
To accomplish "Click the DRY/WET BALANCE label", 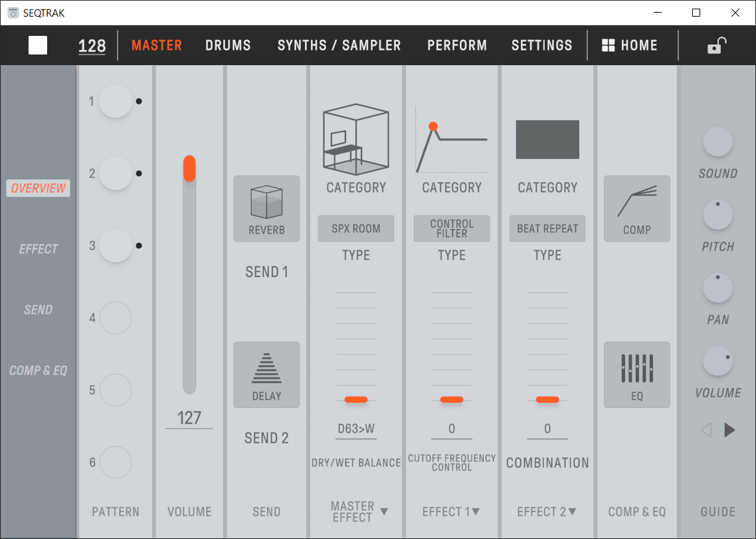I will pyautogui.click(x=356, y=463).
